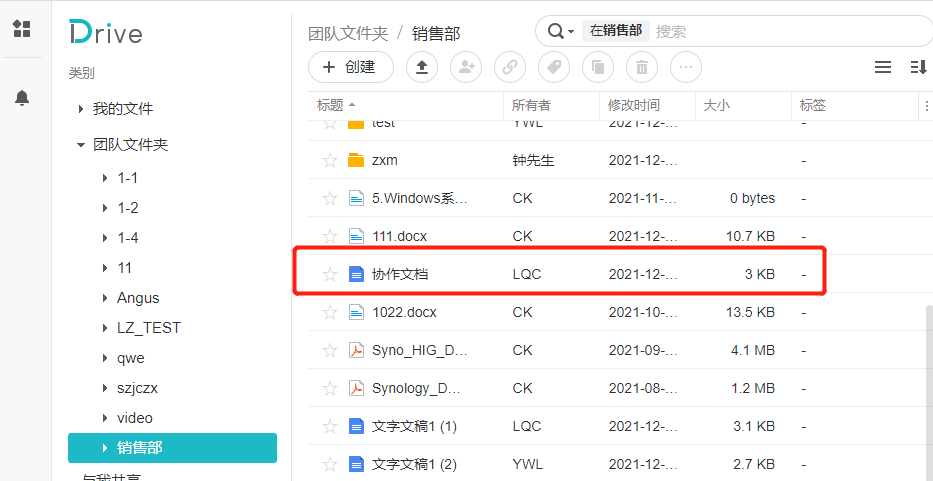Viewport: 933px width, 481px height.
Task: Click the Synology_D PDF icon
Action: [x=356, y=388]
